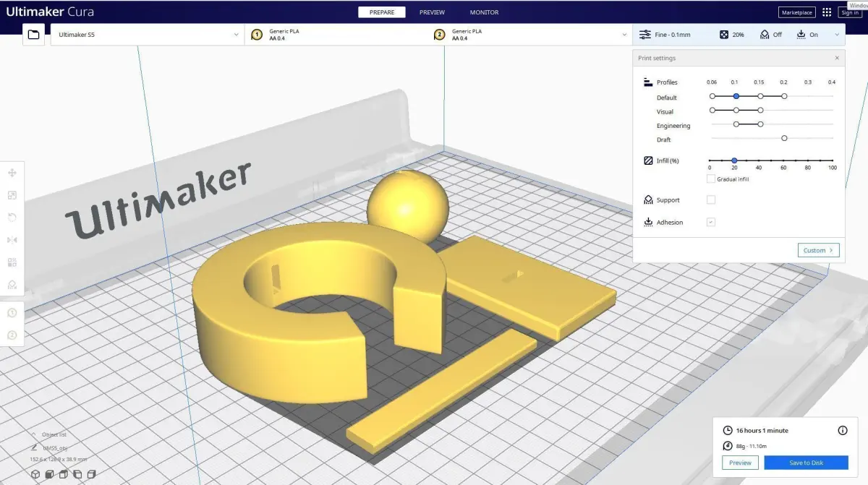
Task: Select the Support Blocker tool
Action: point(12,285)
